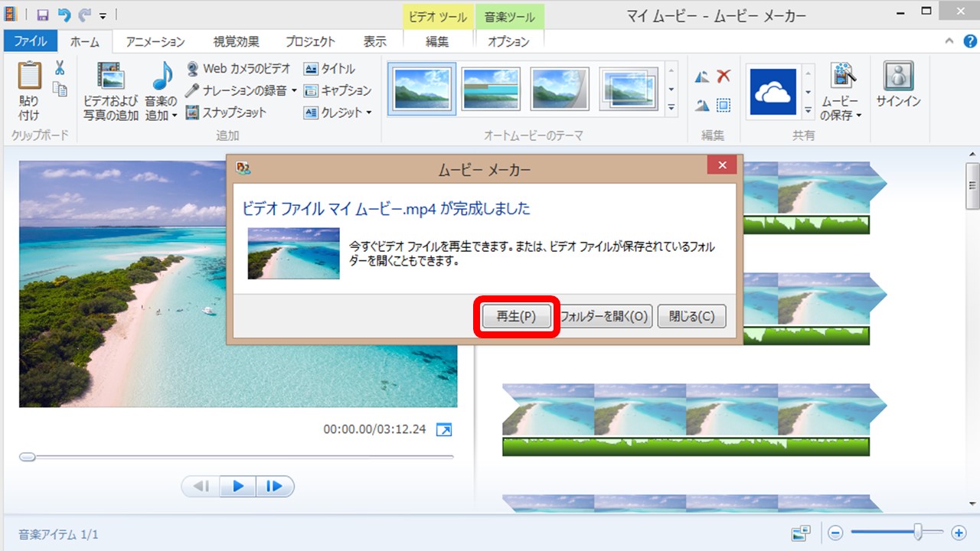The image size is (980, 551).
Task: Click the undo arrow in title bar
Action: (64, 14)
